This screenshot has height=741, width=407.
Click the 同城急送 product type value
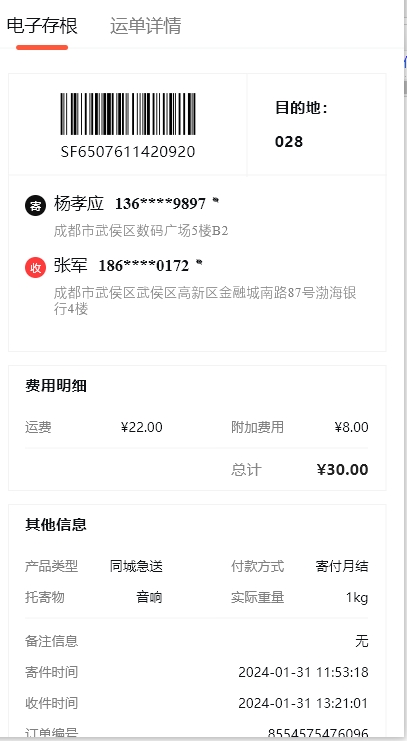point(136,566)
